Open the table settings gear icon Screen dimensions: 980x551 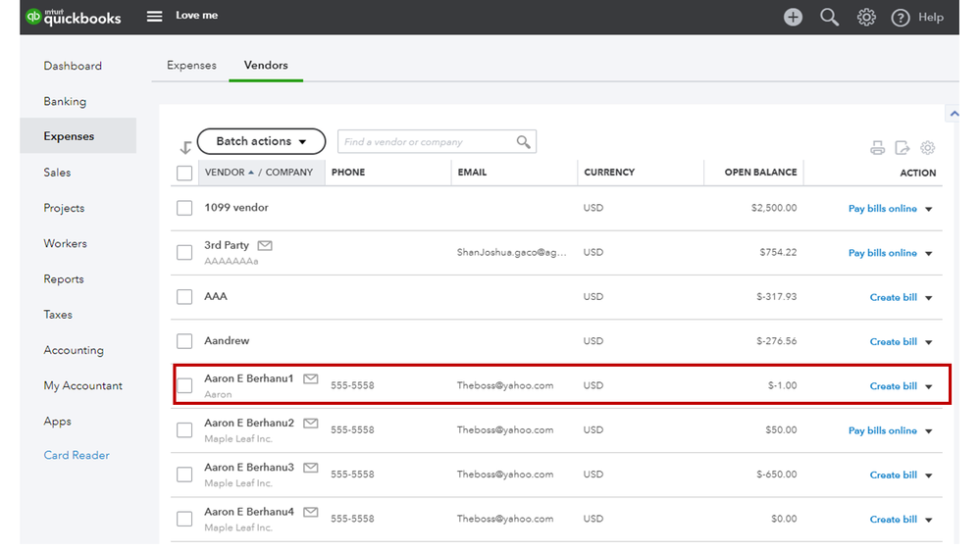(928, 148)
